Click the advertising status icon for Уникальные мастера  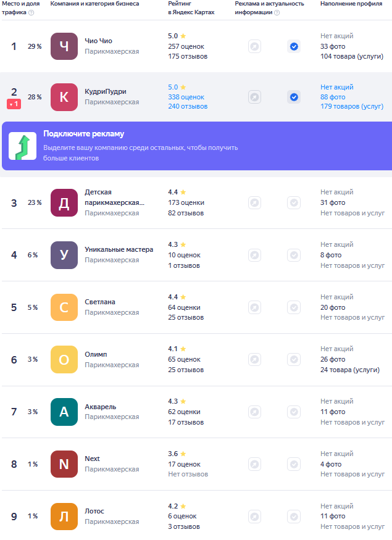254,255
